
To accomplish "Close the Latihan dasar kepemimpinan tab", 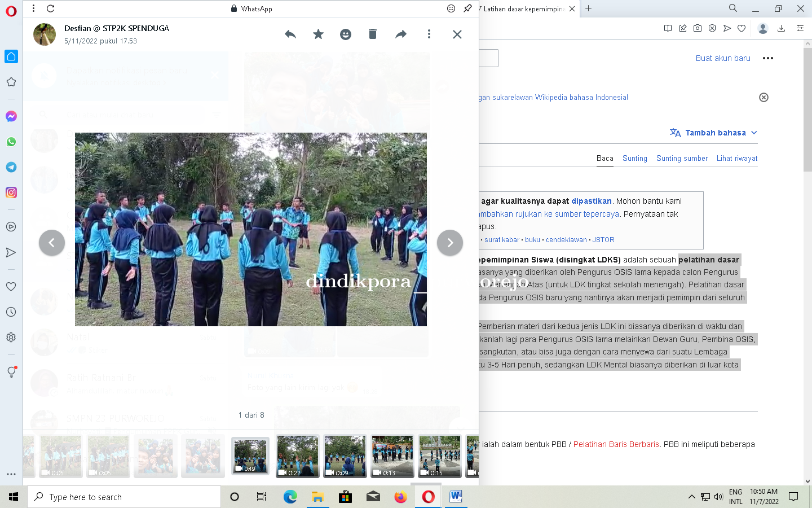I will pos(572,8).
